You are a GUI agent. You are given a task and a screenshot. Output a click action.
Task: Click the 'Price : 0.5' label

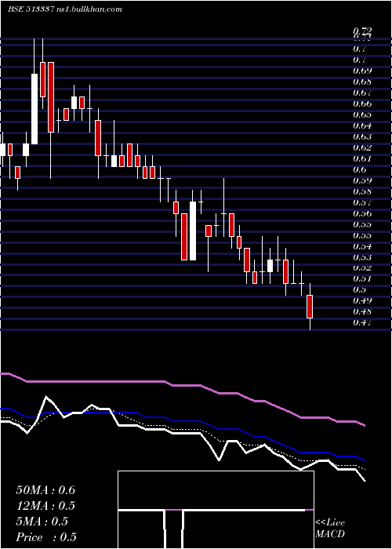(46, 537)
